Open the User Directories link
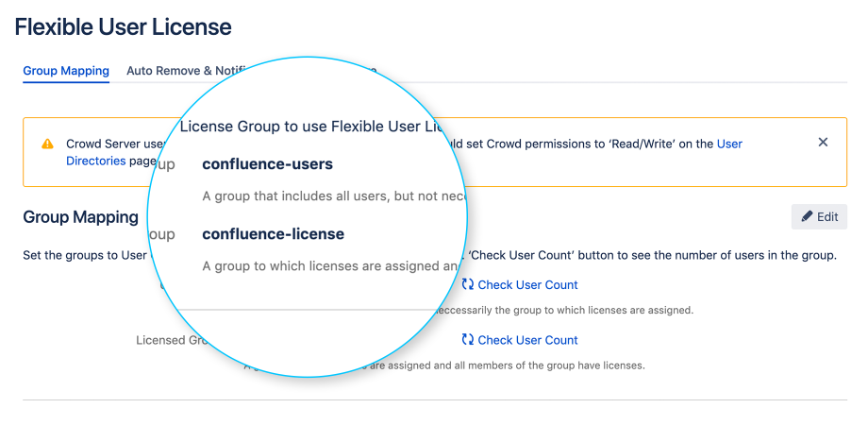This screenshot has width=868, height=425. [x=729, y=144]
